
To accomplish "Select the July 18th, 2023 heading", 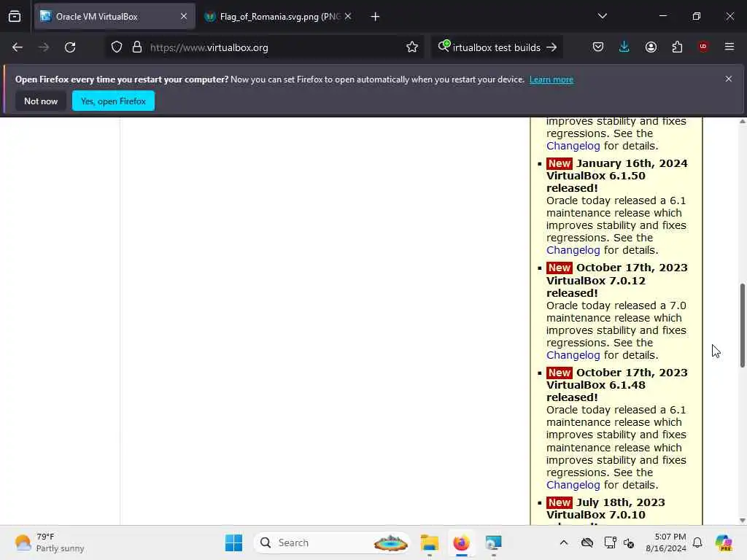I will [x=620, y=502].
